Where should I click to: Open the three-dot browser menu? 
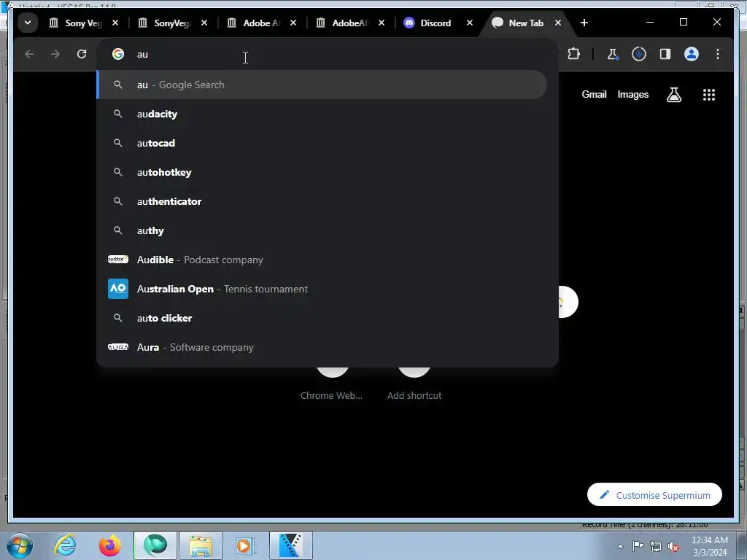tap(718, 54)
